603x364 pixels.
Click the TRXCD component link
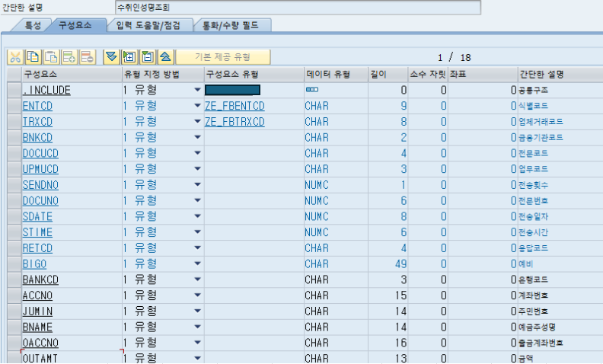pos(37,122)
